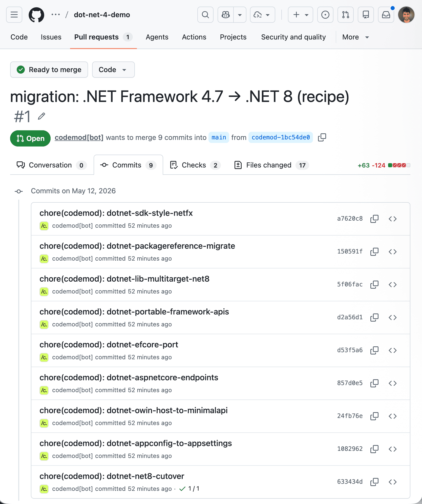Image resolution: width=422 pixels, height=504 pixels.
Task: Browse repository at commit 1082962
Action: (393, 449)
